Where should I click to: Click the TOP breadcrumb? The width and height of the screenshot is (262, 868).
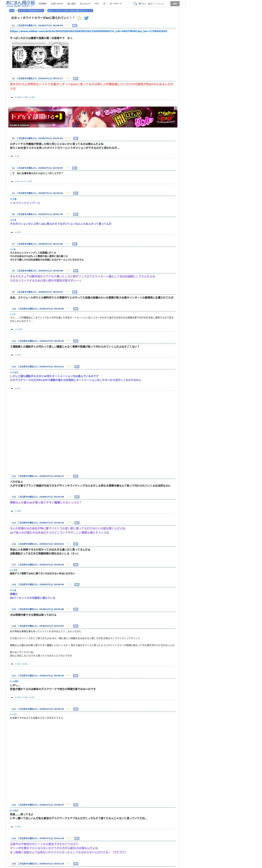[x=12, y=10]
